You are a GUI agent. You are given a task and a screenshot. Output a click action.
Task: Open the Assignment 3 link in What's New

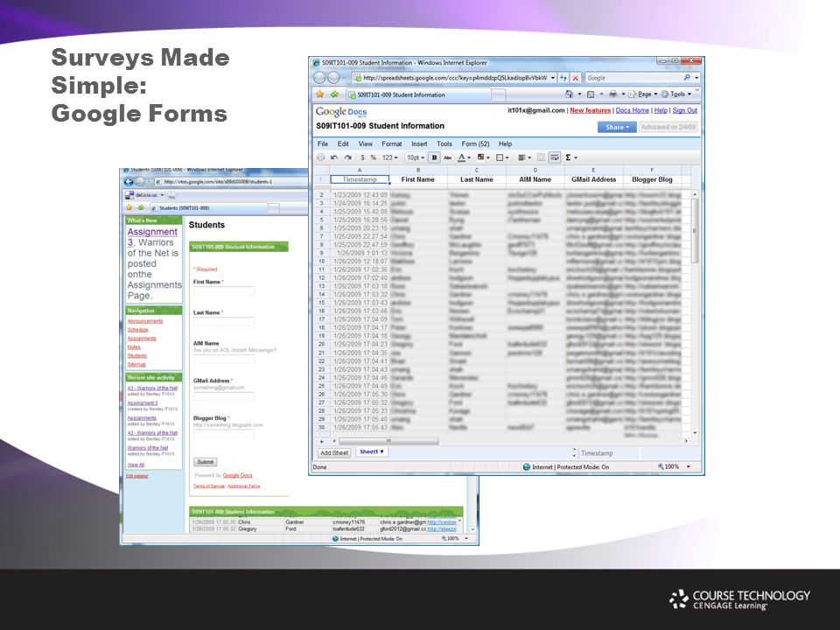(152, 237)
